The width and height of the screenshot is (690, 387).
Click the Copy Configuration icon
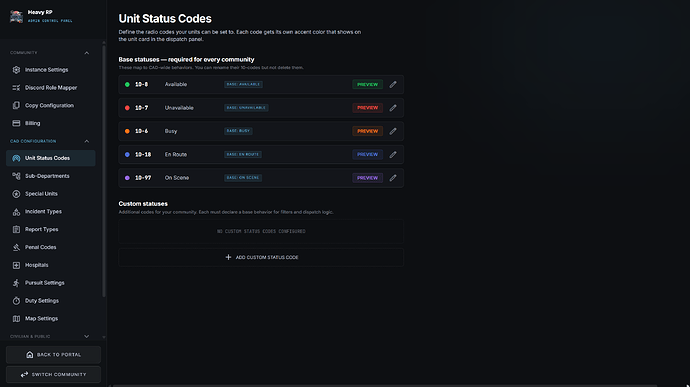16,106
